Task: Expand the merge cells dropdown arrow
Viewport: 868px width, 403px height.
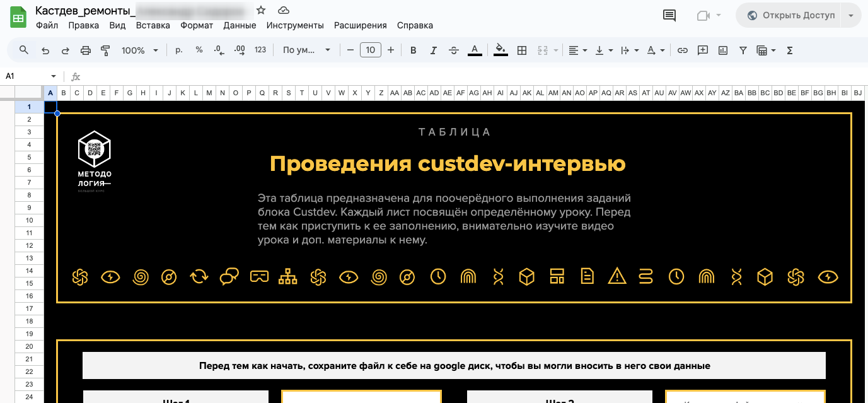Action: (x=555, y=50)
